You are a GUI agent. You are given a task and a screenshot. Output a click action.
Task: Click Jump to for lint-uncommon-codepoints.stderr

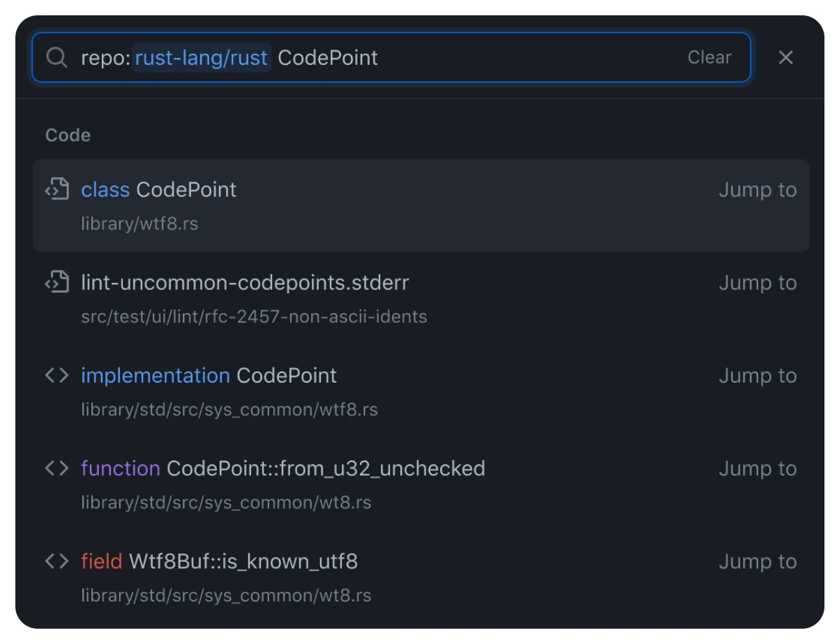[757, 282]
